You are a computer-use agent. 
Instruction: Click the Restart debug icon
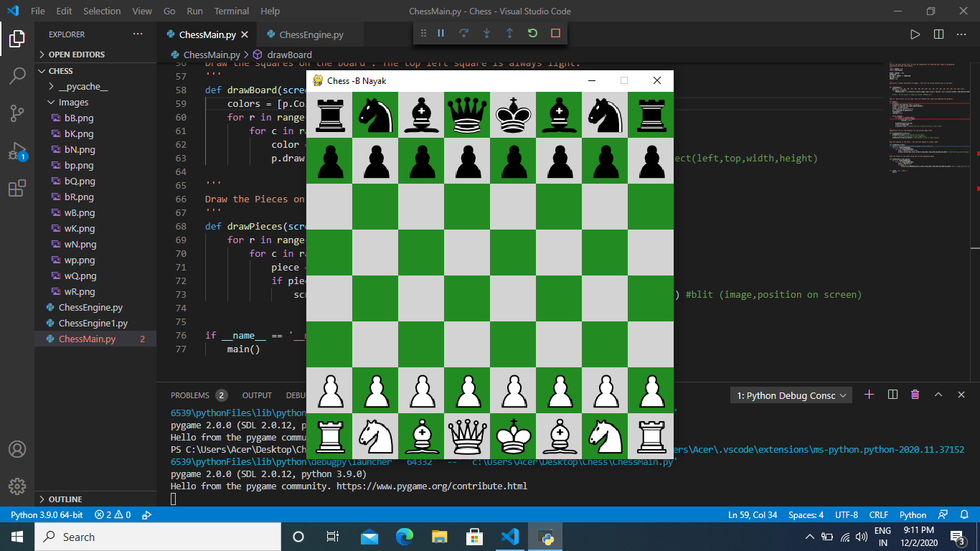click(532, 32)
